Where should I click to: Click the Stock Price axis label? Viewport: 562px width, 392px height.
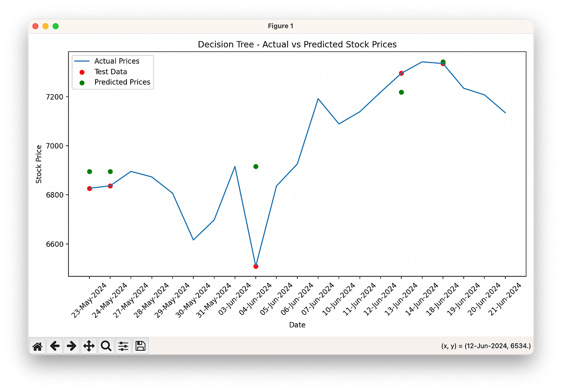[39, 161]
